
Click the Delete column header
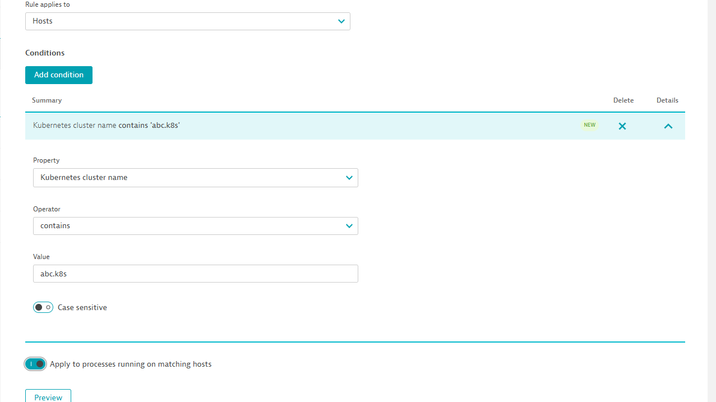[x=623, y=101]
